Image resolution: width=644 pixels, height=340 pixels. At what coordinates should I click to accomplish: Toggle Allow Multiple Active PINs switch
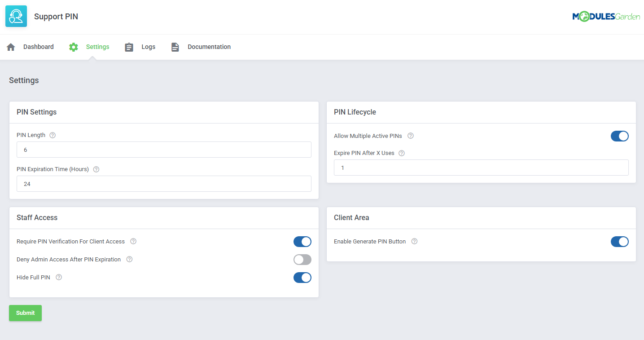point(620,136)
